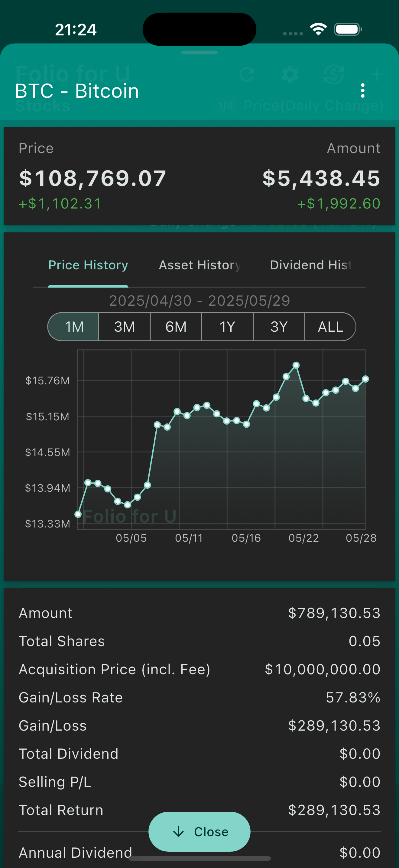Viewport: 399px width, 868px height.
Task: Tap the Gain/Loss Rate value 57.83%
Action: click(x=353, y=697)
